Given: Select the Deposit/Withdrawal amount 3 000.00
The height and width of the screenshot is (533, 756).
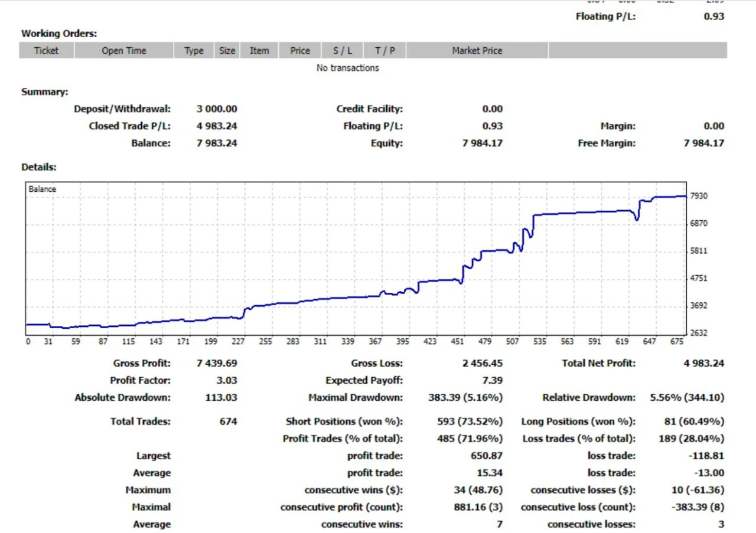Looking at the screenshot, I should point(217,109).
